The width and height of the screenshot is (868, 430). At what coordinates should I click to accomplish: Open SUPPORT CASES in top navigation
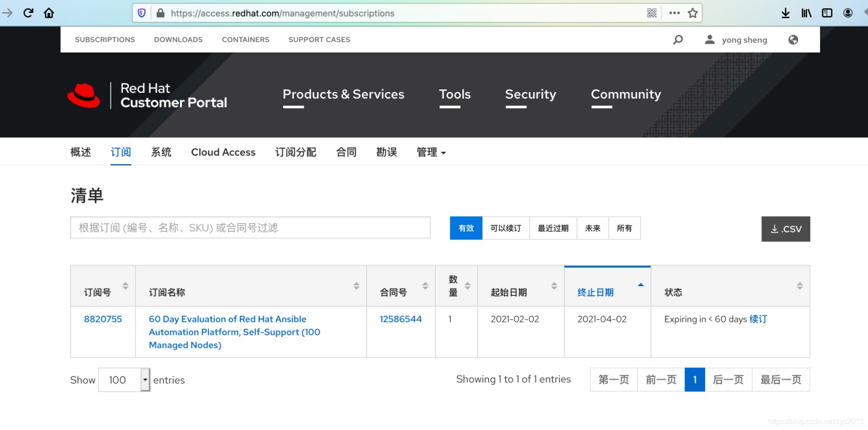pos(319,40)
